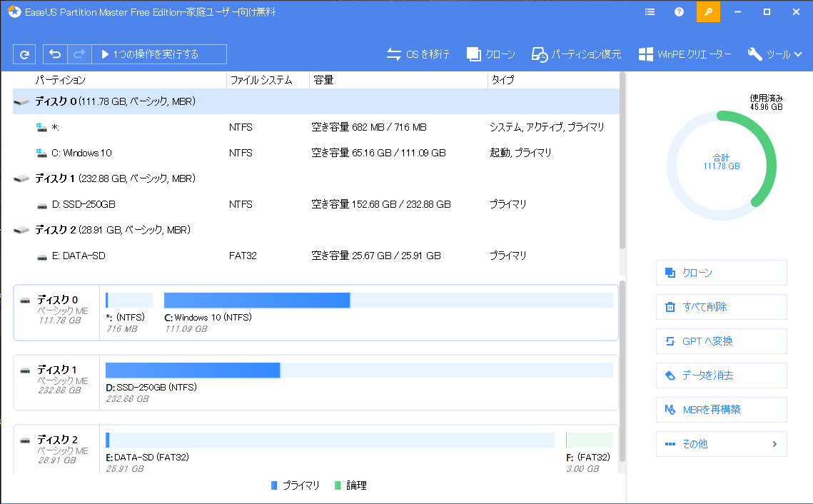Click the refresh icon in toolbar
Image resolution: width=813 pixels, height=504 pixels.
coord(24,54)
